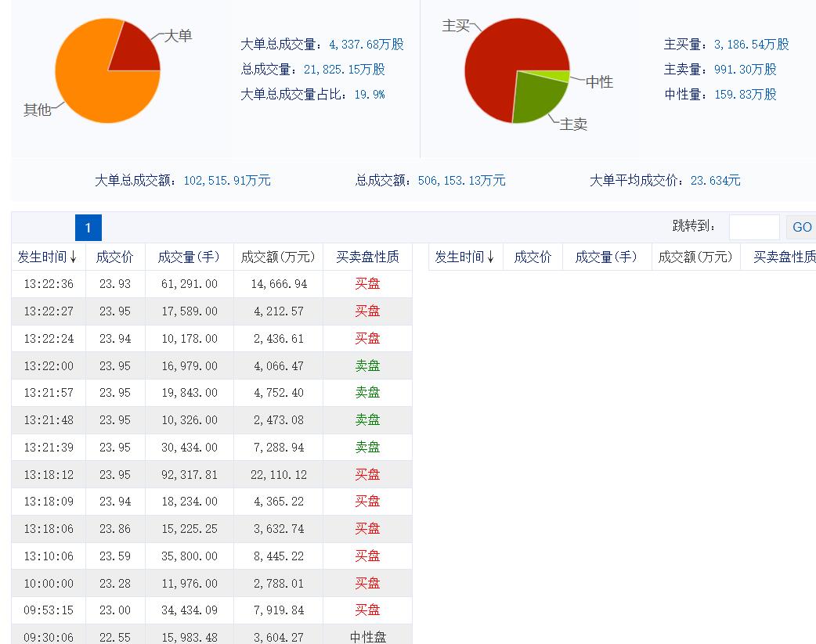816x644 pixels.
Task: Click the 其他 pie chart label
Action: point(38,110)
